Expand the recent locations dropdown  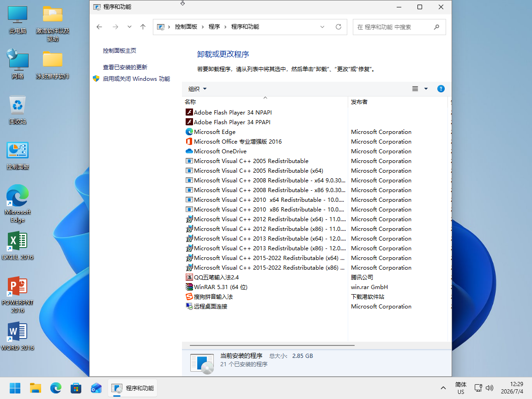[129, 27]
